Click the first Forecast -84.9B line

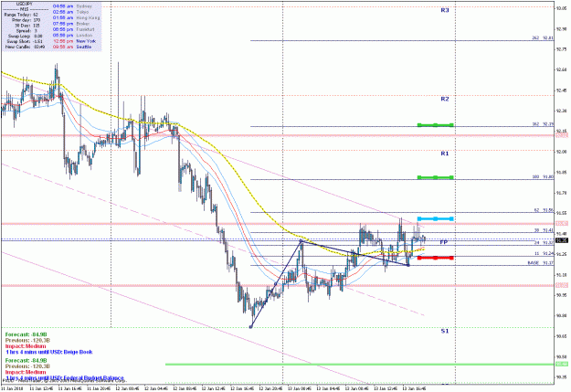26,334
